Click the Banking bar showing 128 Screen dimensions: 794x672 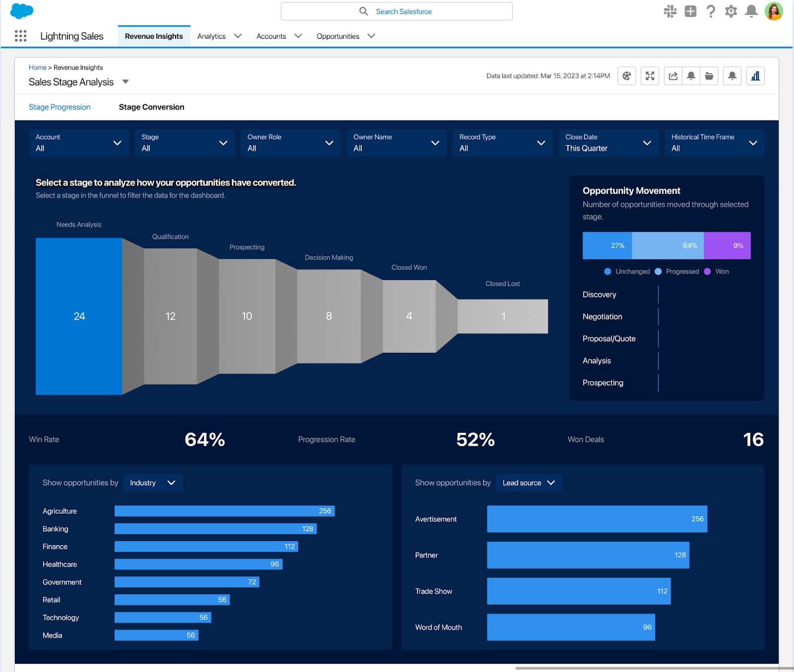[x=215, y=529]
